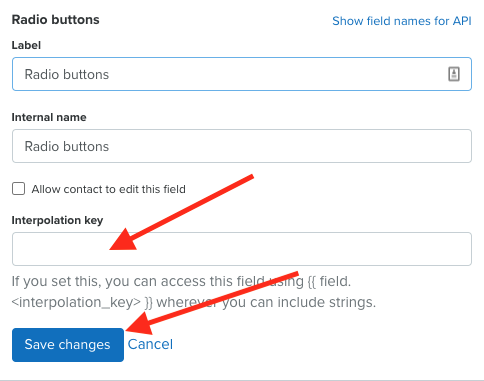
Task: Click the 'Interpolation key' field caption
Action: tap(57, 220)
